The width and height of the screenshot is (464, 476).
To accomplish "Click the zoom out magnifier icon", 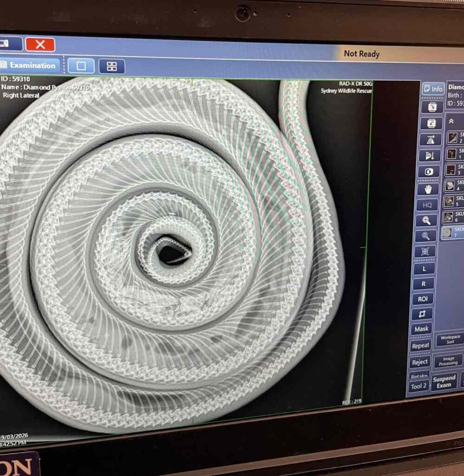I will [425, 236].
